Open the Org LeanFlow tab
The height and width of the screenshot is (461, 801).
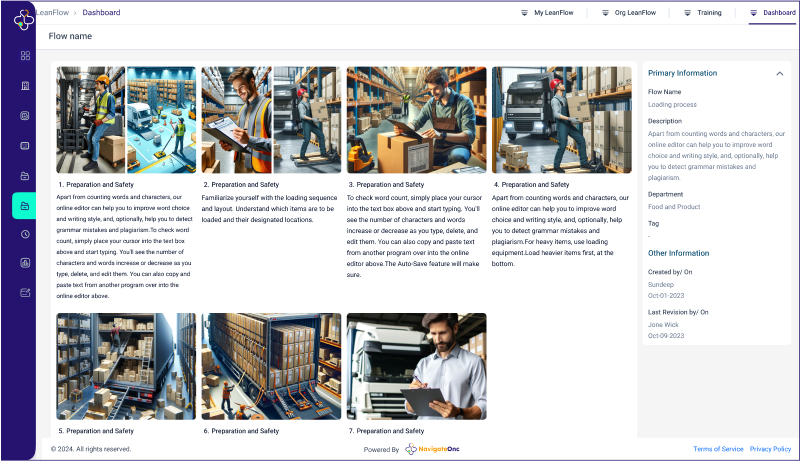[x=628, y=12]
